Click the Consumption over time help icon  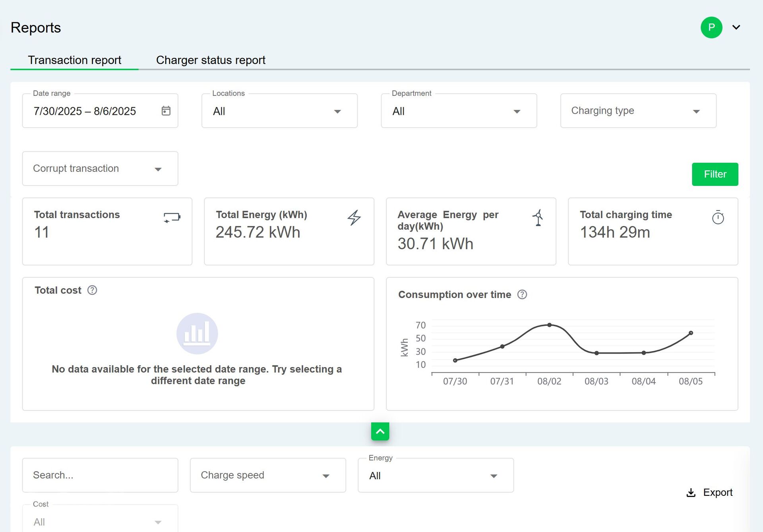pyautogui.click(x=522, y=295)
